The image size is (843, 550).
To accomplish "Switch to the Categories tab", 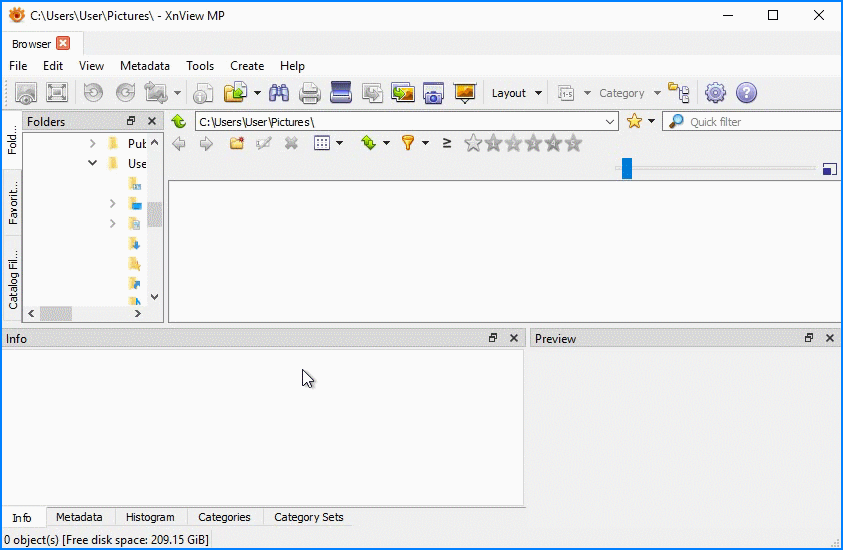I will point(224,517).
